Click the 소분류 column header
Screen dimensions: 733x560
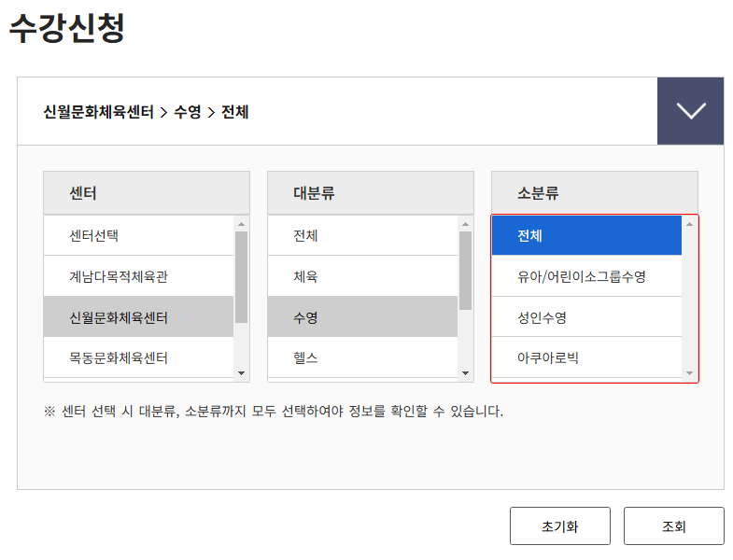click(x=595, y=192)
